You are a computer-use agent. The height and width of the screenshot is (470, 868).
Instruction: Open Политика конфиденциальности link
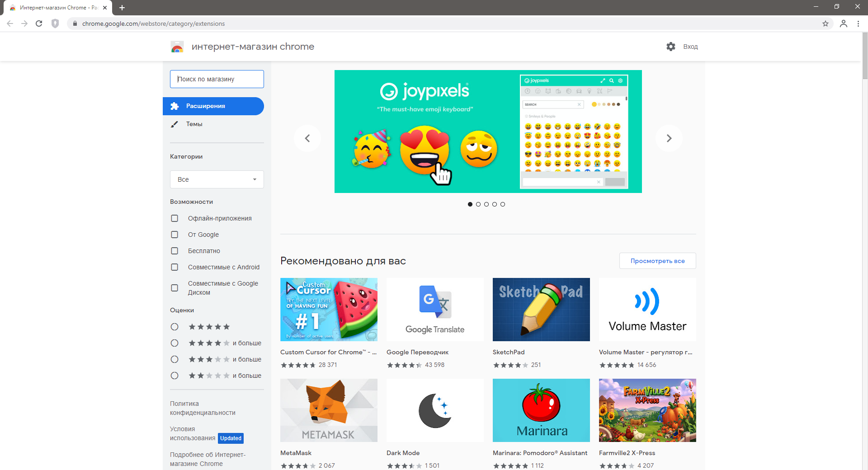click(203, 408)
